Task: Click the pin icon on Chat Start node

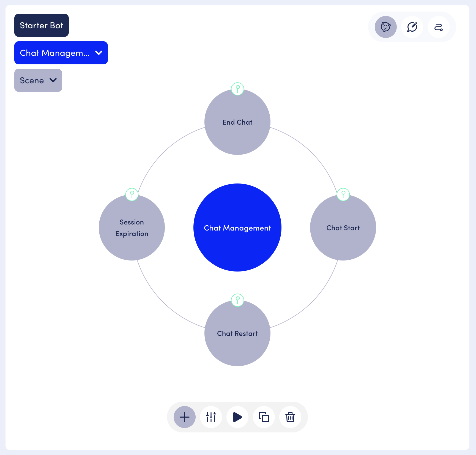Action: 343,194
